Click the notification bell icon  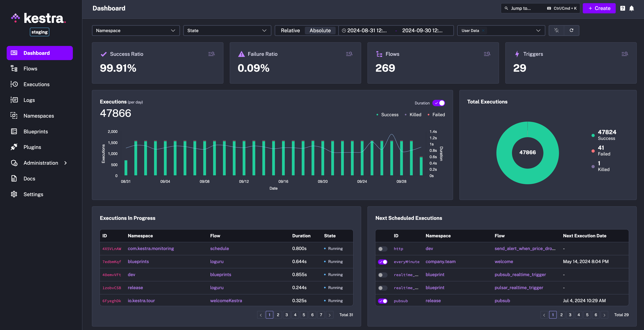pyautogui.click(x=631, y=8)
